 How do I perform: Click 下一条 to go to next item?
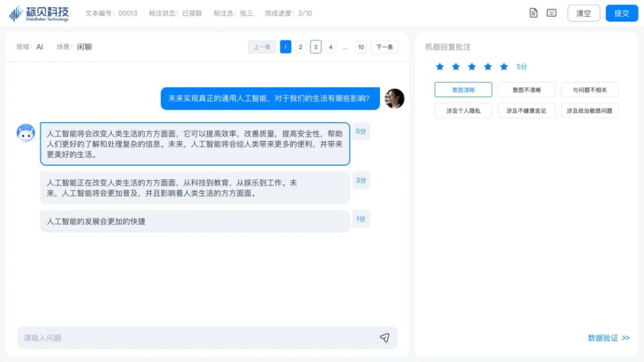[x=384, y=47]
